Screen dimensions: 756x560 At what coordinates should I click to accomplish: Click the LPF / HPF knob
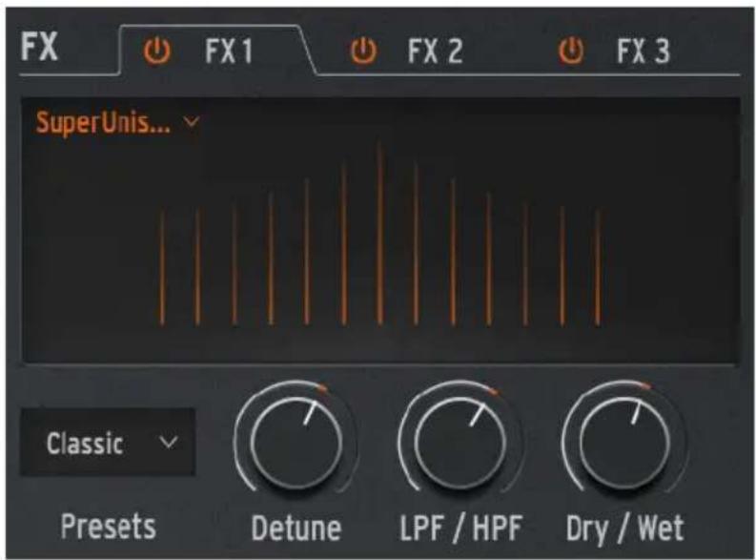tap(460, 443)
